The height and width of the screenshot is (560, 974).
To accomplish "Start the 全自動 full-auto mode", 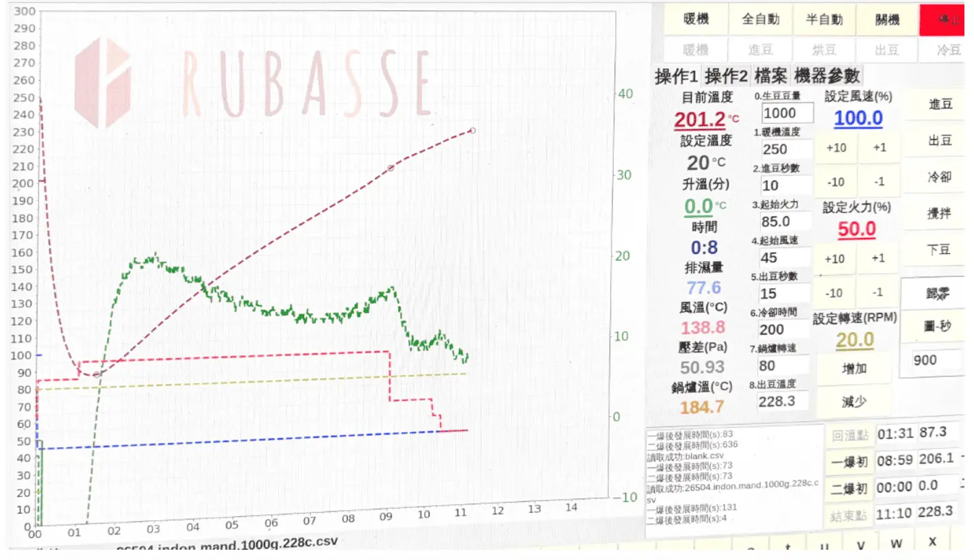I will pyautogui.click(x=760, y=19).
